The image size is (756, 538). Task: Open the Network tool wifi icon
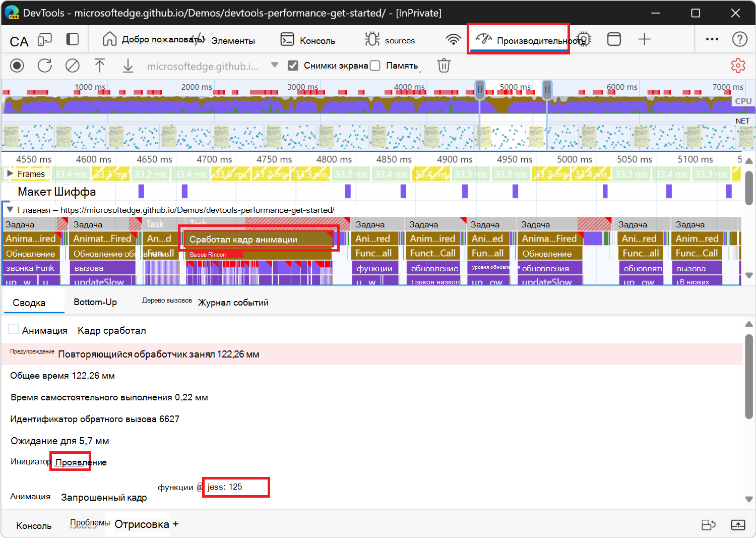click(x=454, y=39)
